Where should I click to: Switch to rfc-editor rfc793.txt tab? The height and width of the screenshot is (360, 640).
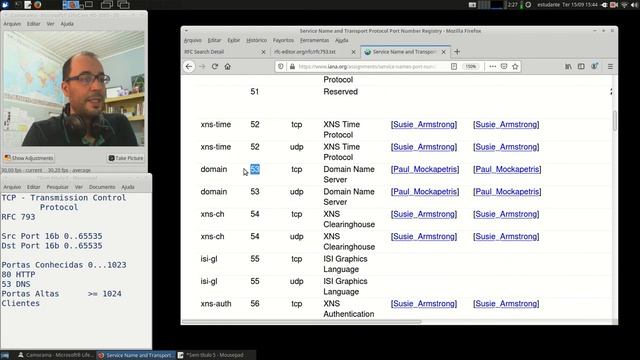(x=315, y=52)
